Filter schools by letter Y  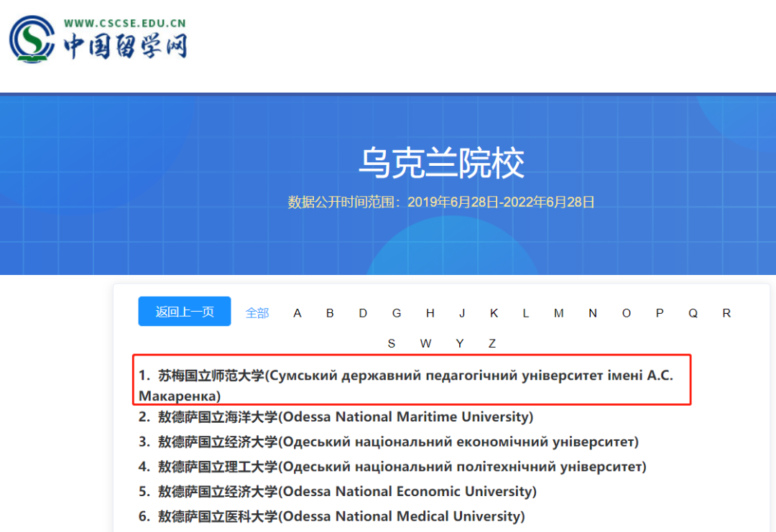(x=460, y=343)
